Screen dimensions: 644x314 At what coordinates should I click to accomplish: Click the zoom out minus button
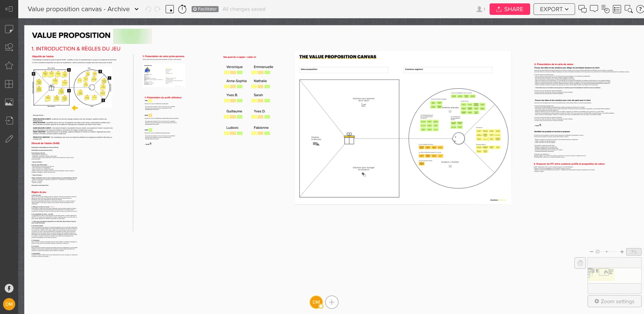[592, 252]
